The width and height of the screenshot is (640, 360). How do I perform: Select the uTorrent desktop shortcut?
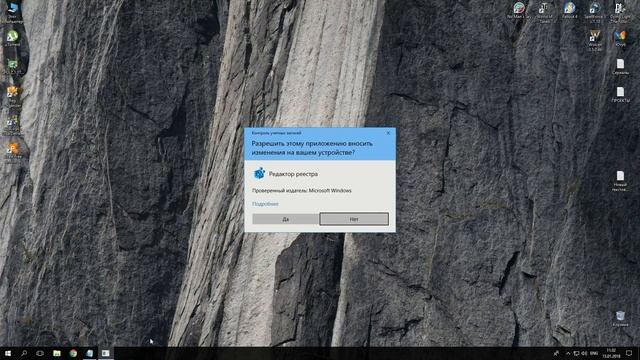tap(13, 38)
